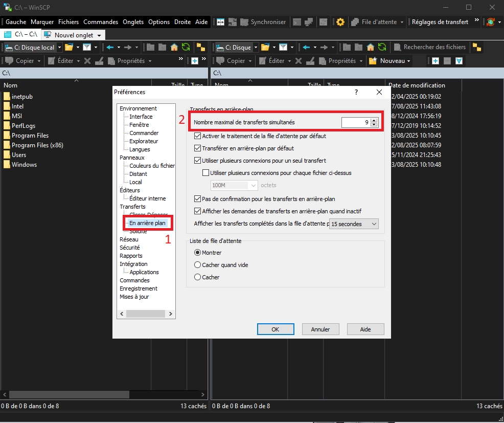Select Éditeur interne in the preferences tree
The image size is (504, 423).
(x=148, y=198)
